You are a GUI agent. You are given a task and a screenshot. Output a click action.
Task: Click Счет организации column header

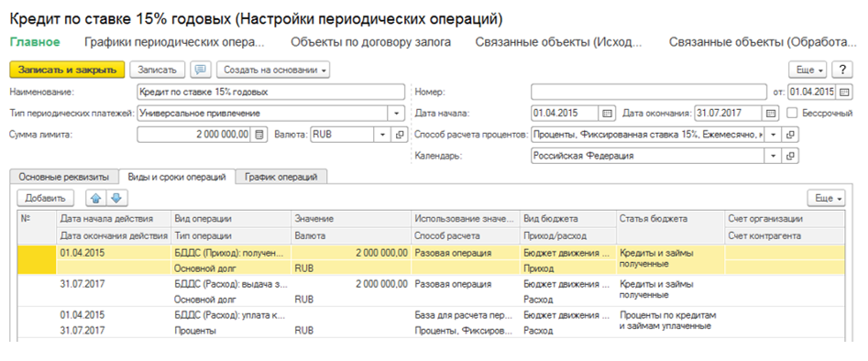[785, 219]
